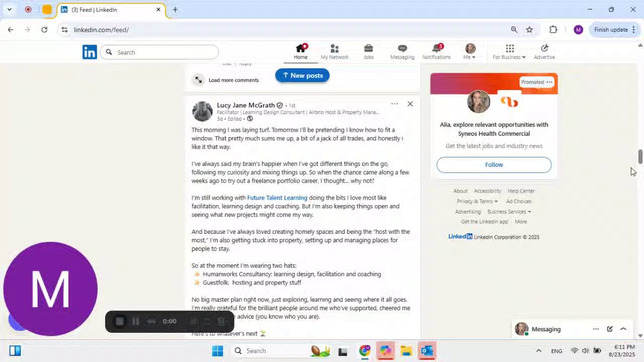Open a new browser tab

click(175, 10)
